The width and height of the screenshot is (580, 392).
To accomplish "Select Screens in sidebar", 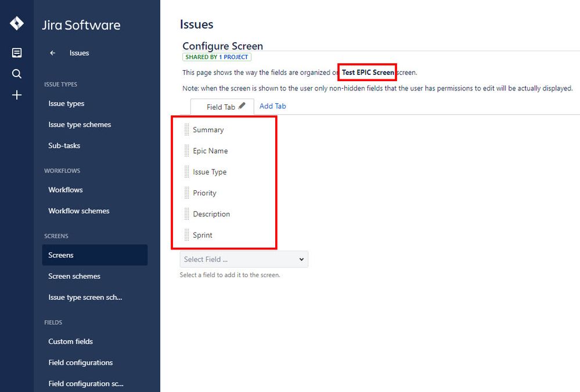I will click(x=95, y=255).
